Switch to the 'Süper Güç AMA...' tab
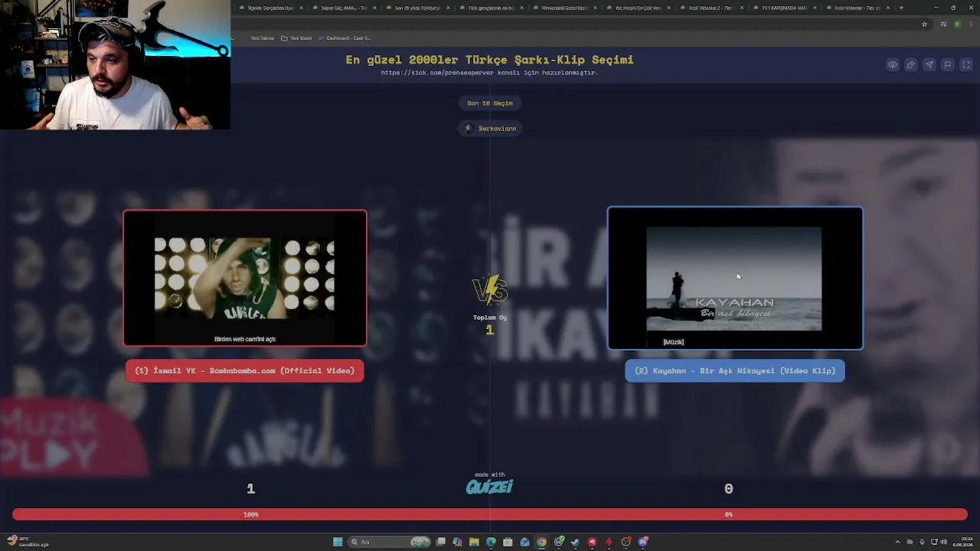 pyautogui.click(x=342, y=8)
